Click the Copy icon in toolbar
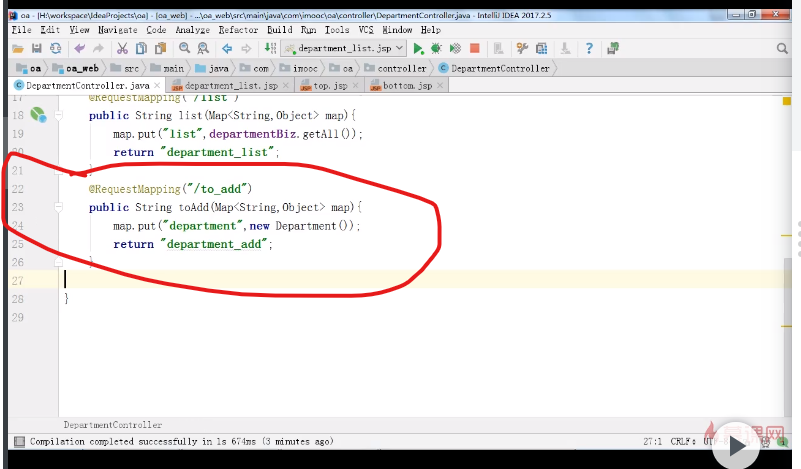Viewport: 801px width, 469px height. point(142,49)
